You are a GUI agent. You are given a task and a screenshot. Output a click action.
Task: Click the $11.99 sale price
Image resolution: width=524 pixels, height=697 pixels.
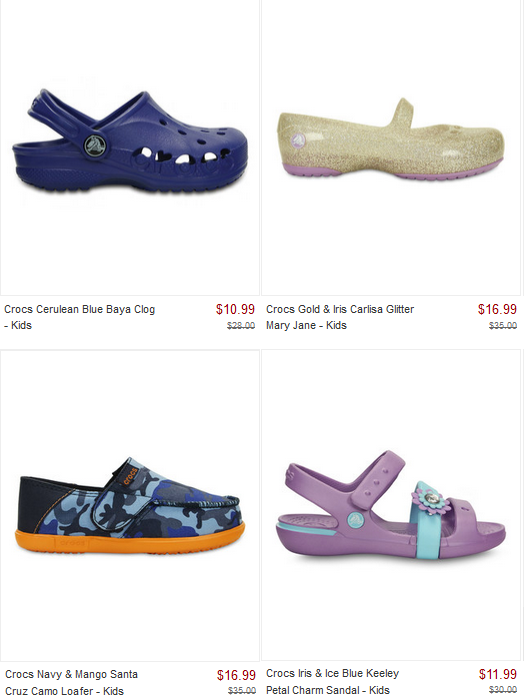point(497,674)
